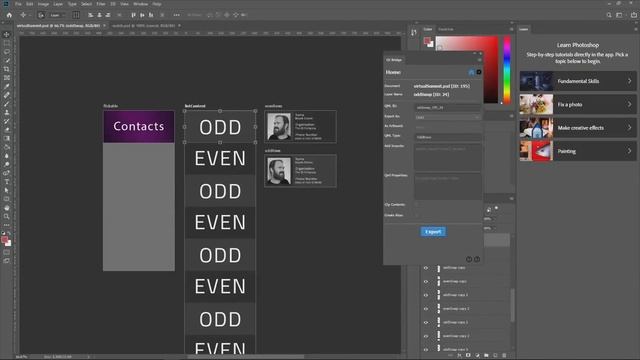This screenshot has height=360, width=640.
Task: Select the Zoom magnifier tool in the toolbar
Action: tap(7, 216)
